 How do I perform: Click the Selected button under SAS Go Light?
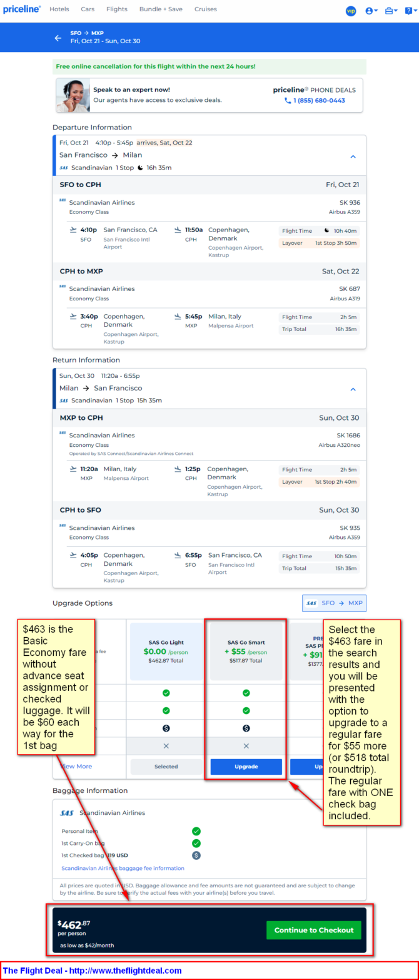pos(166,767)
